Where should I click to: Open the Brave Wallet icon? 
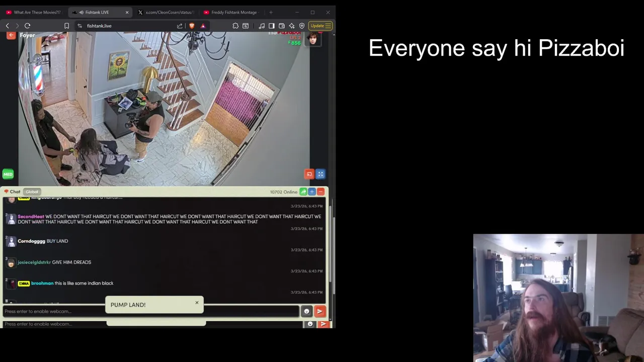coord(282,26)
